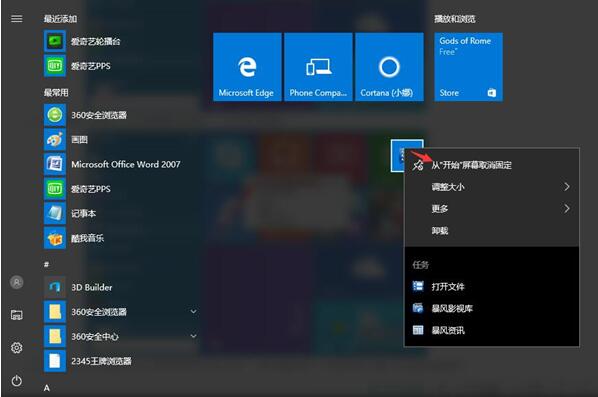Open the 画图 paint app icon
This screenshot has height=397, width=598.
point(55,140)
